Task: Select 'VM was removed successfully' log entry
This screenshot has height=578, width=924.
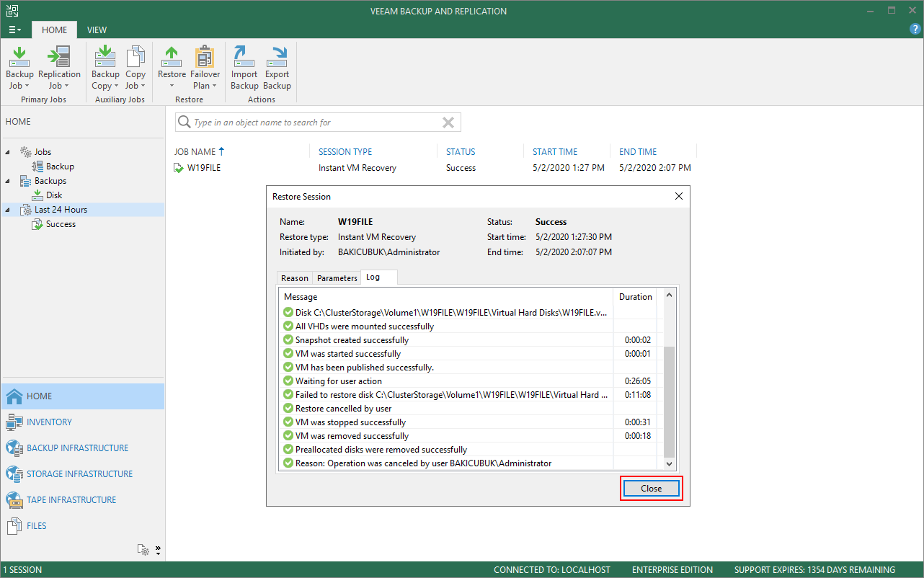Action: 468,436
